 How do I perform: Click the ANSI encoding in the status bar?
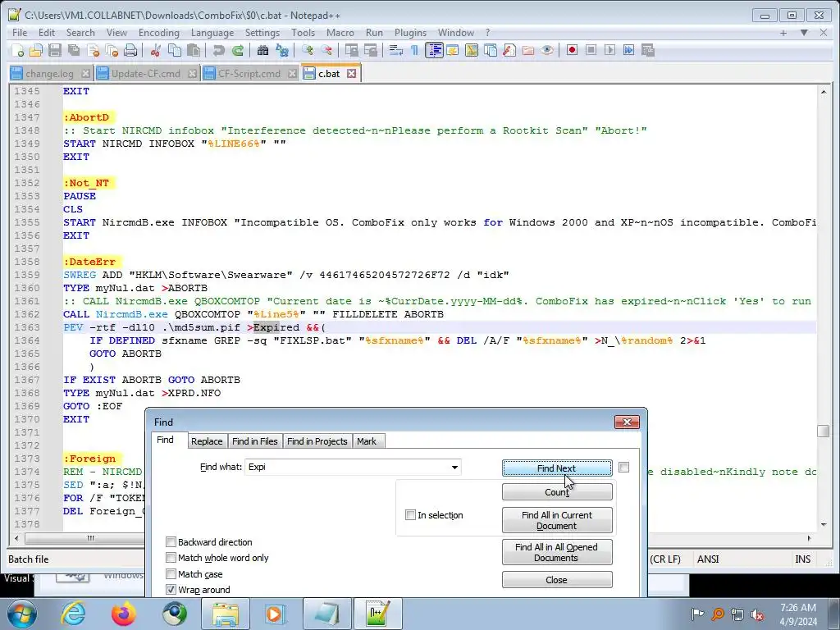coord(708,559)
